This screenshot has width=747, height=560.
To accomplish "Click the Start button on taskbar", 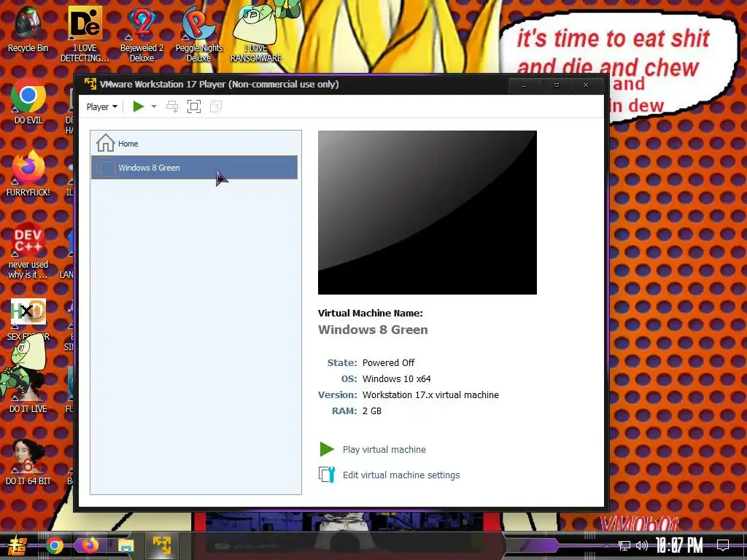I will coord(17,545).
